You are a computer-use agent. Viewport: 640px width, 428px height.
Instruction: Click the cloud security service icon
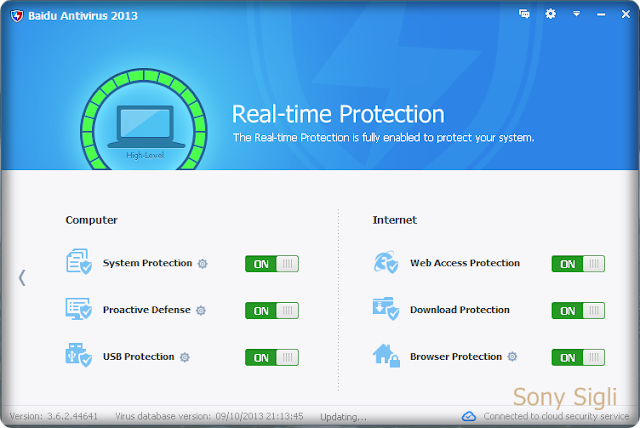(469, 417)
